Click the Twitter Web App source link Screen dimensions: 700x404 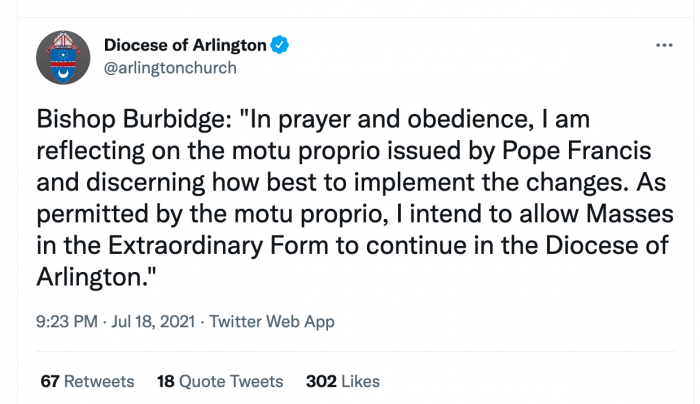tap(272, 322)
